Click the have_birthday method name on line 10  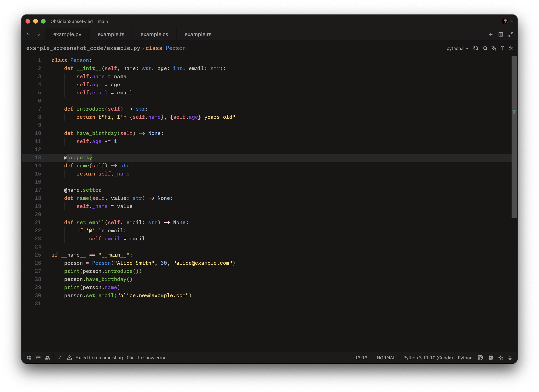tap(97, 133)
